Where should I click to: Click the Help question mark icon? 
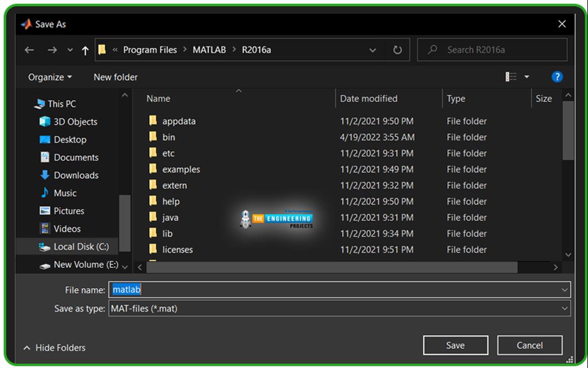pyautogui.click(x=557, y=76)
